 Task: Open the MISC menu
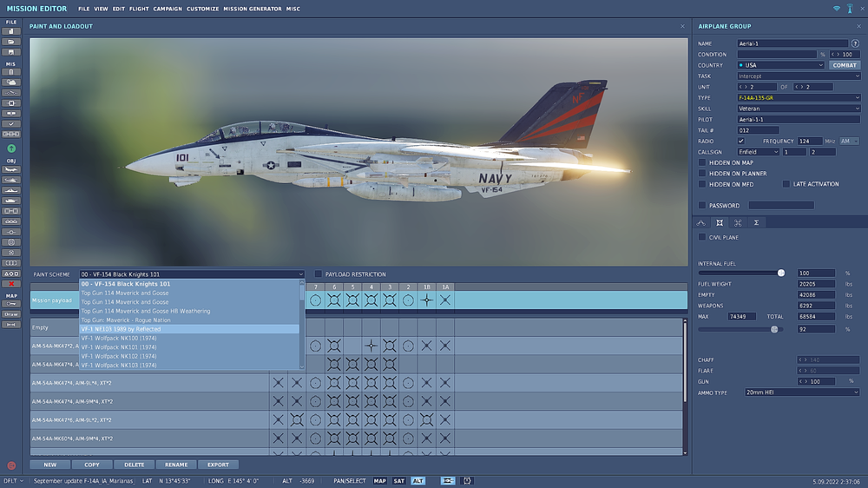point(293,9)
